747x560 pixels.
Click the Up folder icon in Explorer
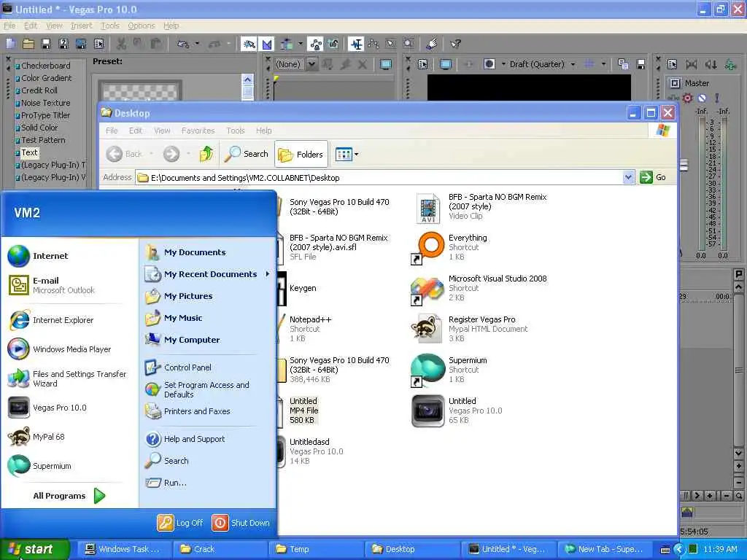(x=206, y=154)
